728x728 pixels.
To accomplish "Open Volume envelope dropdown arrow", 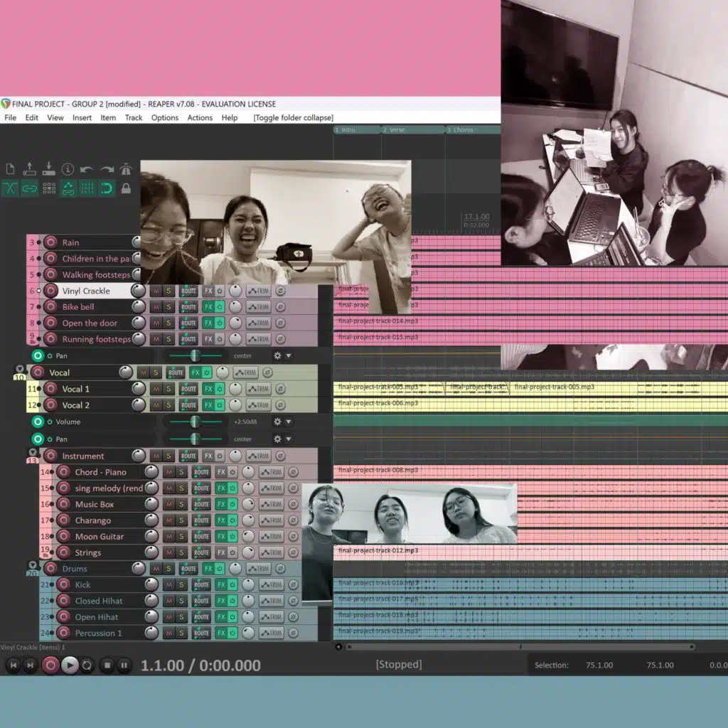I will click(x=288, y=422).
